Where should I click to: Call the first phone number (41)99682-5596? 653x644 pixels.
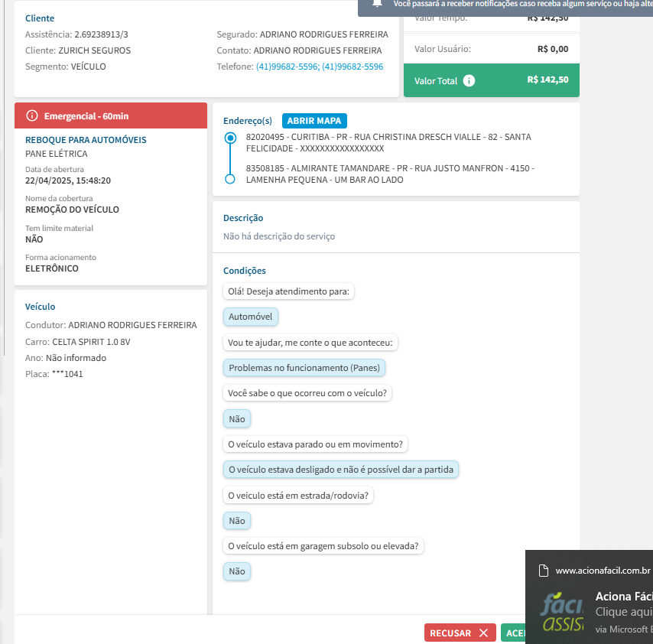pyautogui.click(x=288, y=67)
